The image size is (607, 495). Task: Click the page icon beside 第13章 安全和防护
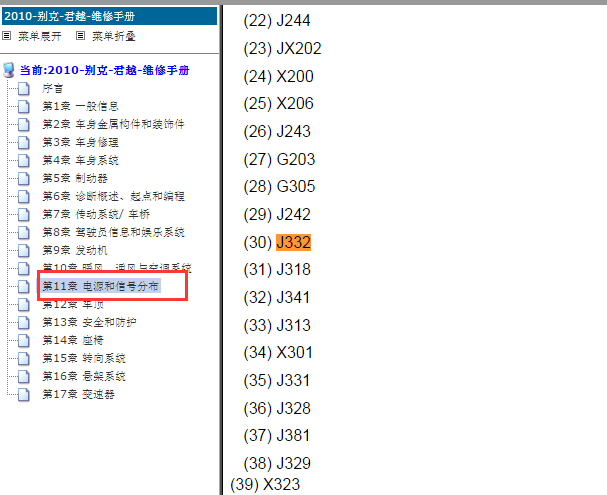pyautogui.click(x=24, y=322)
